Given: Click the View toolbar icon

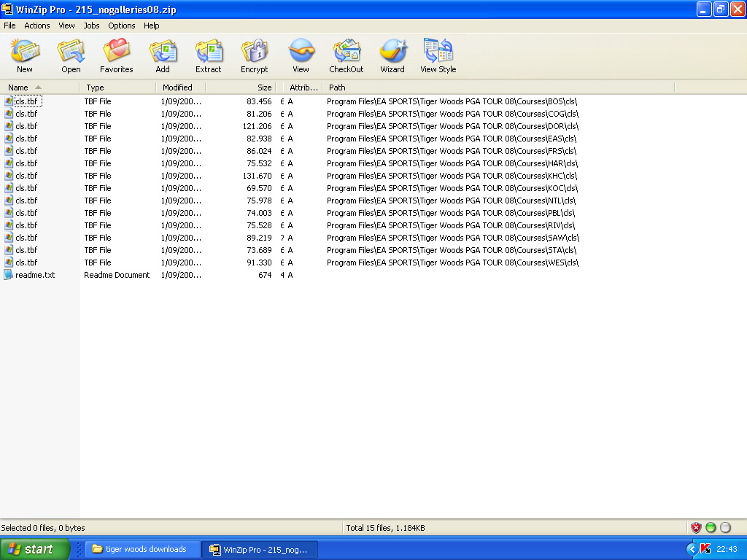Looking at the screenshot, I should (x=301, y=55).
